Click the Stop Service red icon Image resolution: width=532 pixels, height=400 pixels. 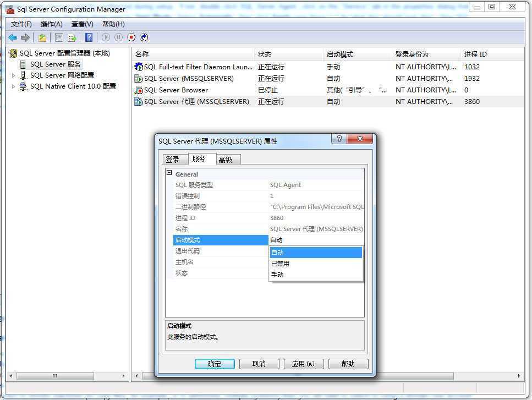(131, 37)
